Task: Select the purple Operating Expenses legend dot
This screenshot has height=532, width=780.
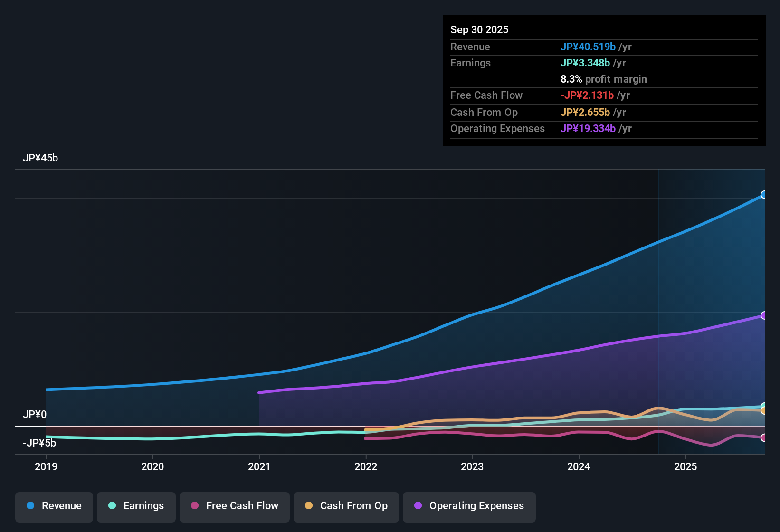Action: point(417,506)
